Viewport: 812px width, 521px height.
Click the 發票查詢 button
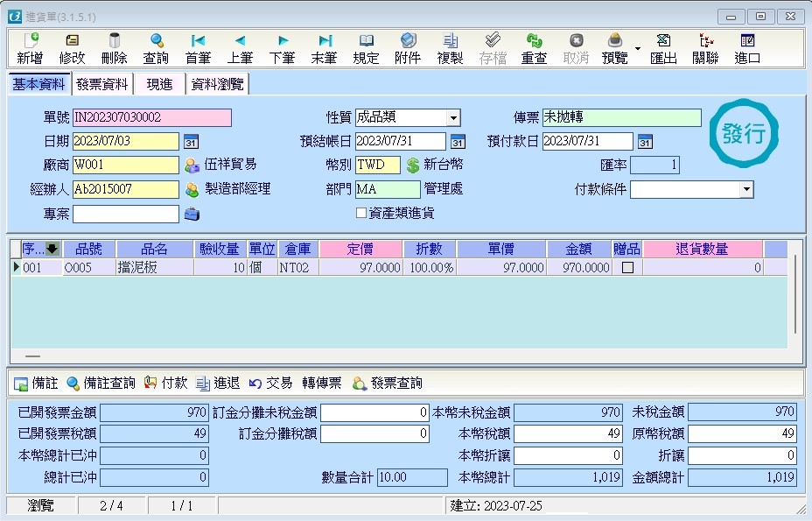point(388,384)
